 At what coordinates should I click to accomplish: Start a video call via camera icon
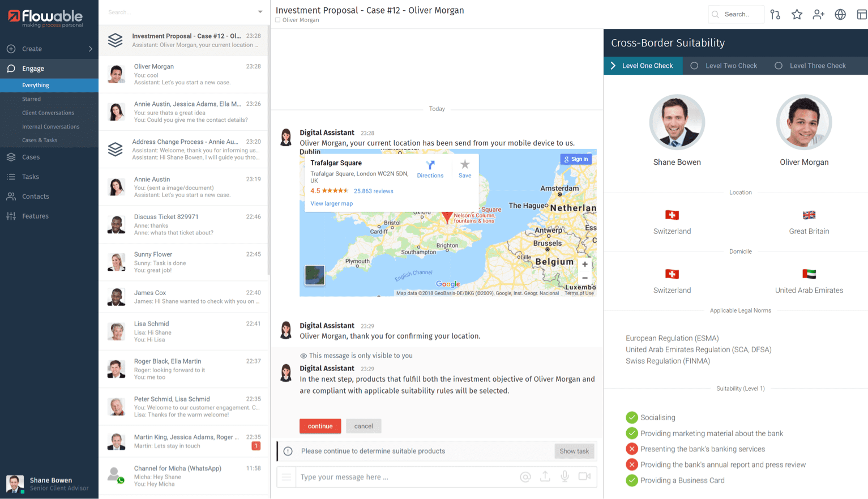pos(584,477)
